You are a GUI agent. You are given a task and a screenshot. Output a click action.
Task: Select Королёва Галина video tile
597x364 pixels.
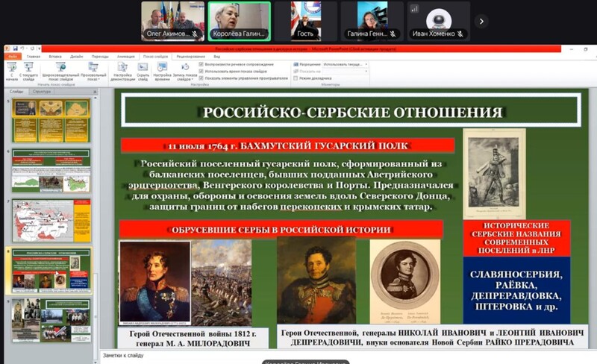pyautogui.click(x=239, y=22)
